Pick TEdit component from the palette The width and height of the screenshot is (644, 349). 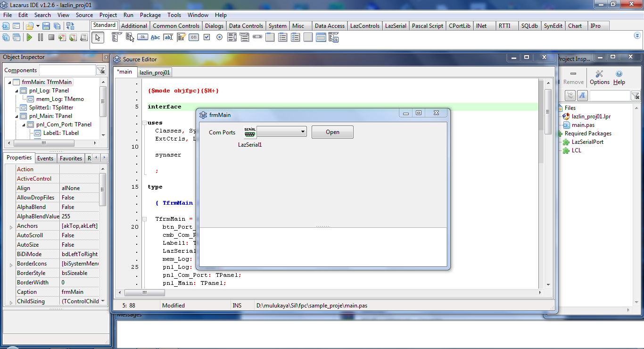click(168, 37)
